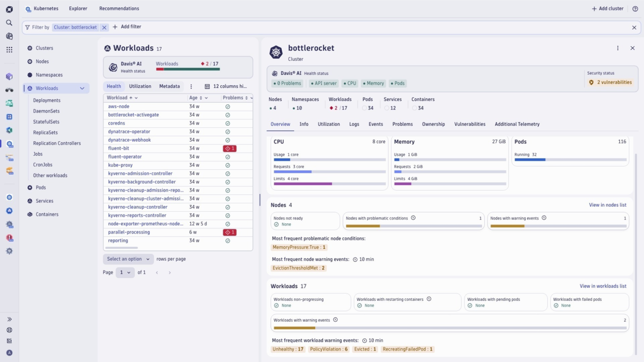This screenshot has height=362, width=644.
Task: Expand the left rail with double chevron
Action: tap(9, 319)
